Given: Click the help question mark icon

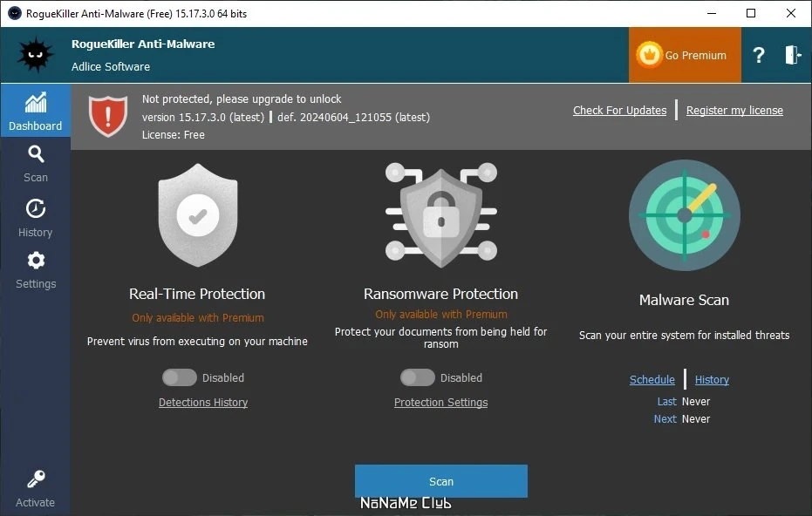Looking at the screenshot, I should pos(759,55).
